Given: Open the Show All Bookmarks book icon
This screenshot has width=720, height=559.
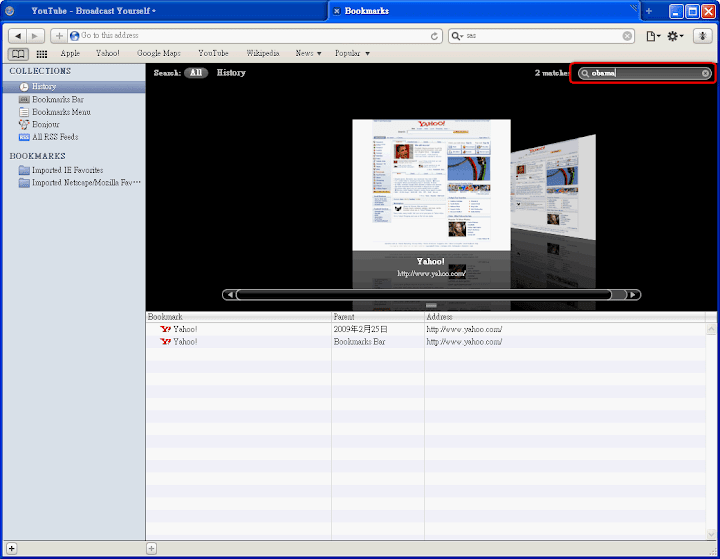Looking at the screenshot, I should click(x=18, y=54).
